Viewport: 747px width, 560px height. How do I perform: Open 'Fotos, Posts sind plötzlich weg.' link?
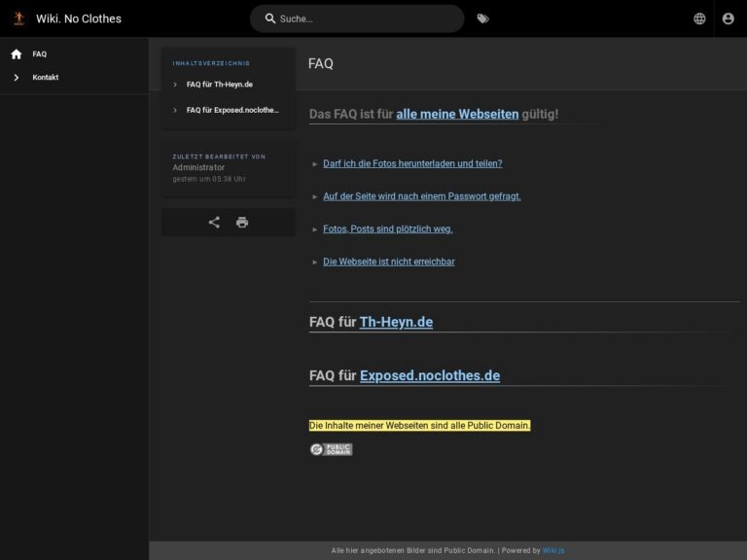coord(387,229)
